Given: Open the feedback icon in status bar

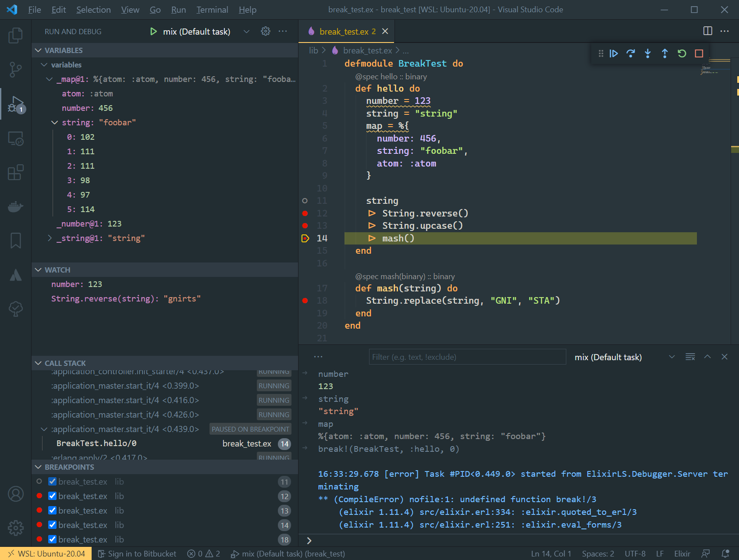Looking at the screenshot, I should 706,553.
